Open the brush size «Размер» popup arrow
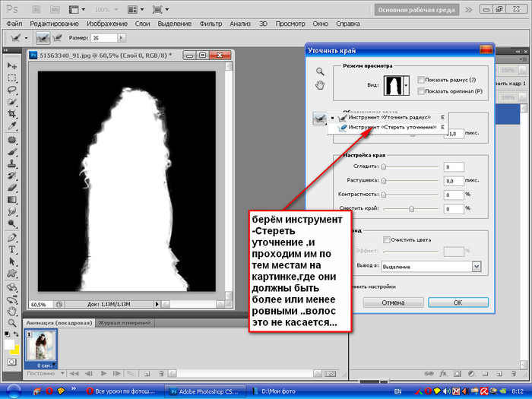This screenshot has width=532, height=399. coord(121,38)
